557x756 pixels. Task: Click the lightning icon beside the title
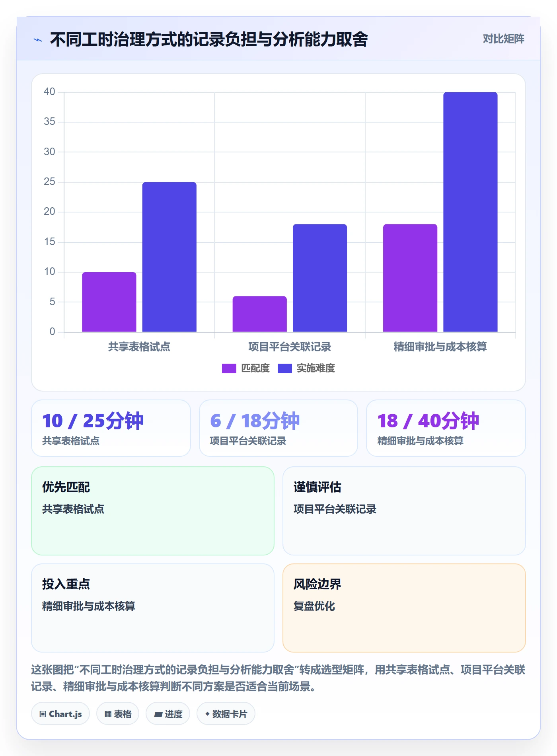[38, 40]
